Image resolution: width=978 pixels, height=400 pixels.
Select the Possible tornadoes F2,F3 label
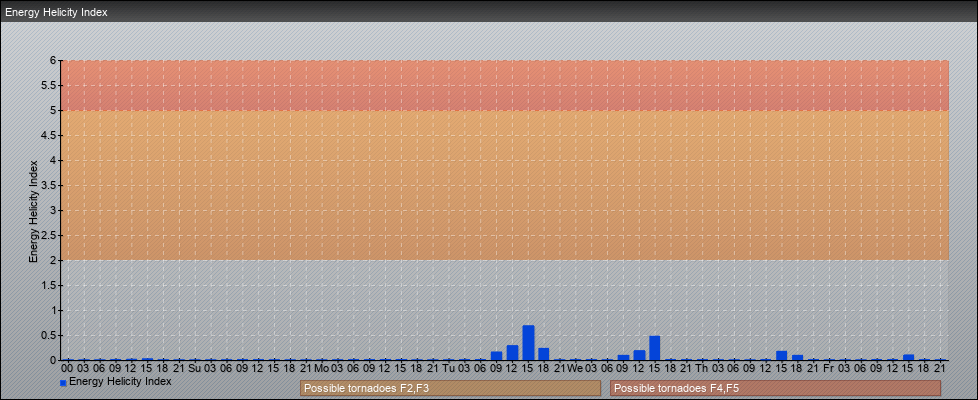point(450,388)
